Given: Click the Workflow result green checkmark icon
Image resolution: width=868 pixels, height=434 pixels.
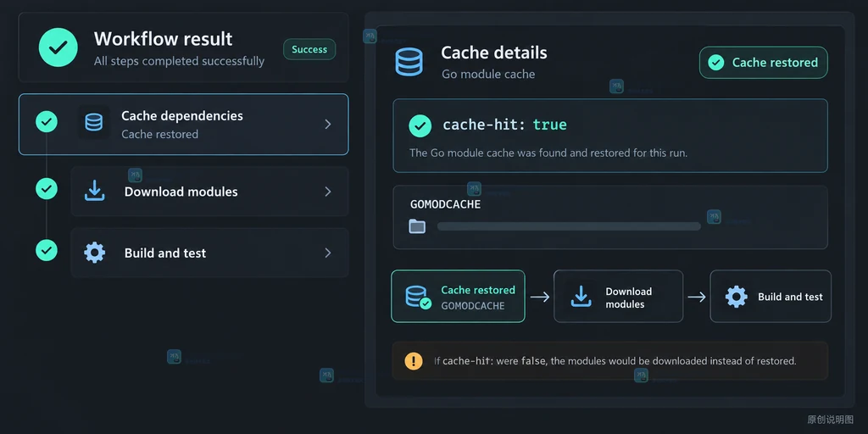Looking at the screenshot, I should click(58, 47).
